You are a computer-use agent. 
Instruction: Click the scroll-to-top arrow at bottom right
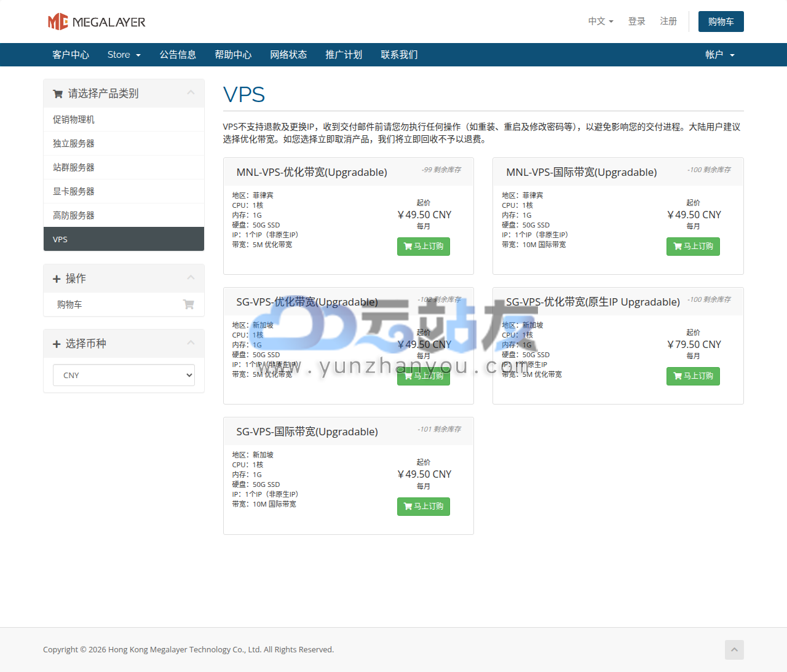(734, 650)
